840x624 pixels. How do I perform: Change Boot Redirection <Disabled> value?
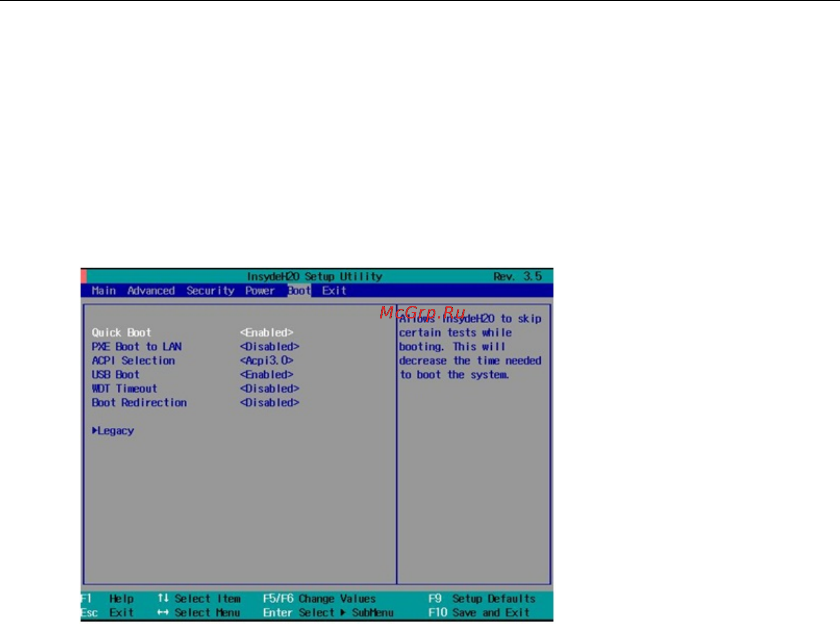[269, 403]
